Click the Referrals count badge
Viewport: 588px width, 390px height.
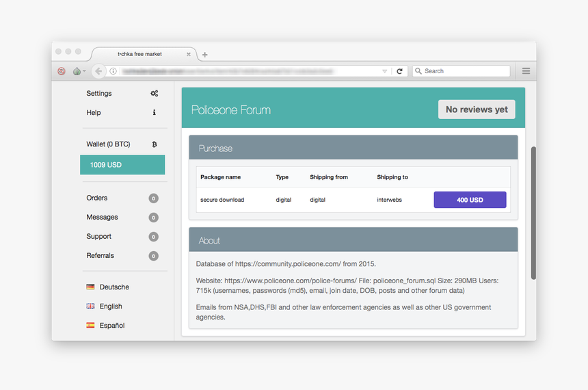pyautogui.click(x=153, y=256)
